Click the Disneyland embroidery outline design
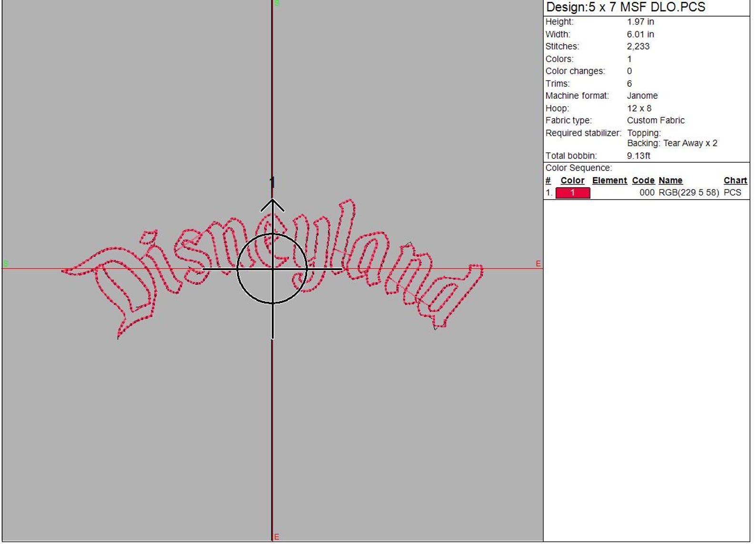Image resolution: width=756 pixels, height=544 pixels. tap(272, 269)
